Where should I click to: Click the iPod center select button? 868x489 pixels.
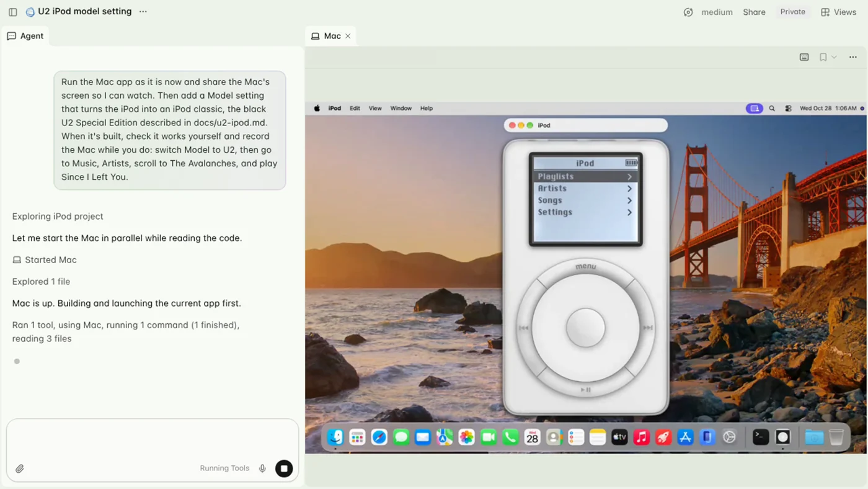point(585,328)
